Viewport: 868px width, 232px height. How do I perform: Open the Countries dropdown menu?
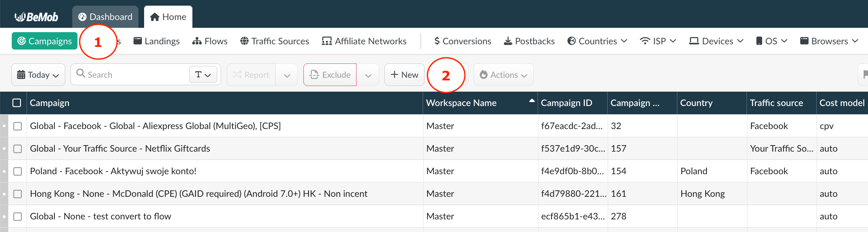pos(597,41)
